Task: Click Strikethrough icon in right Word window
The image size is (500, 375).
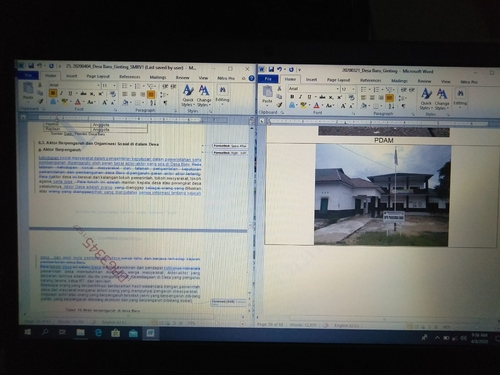Action: [x=322, y=97]
